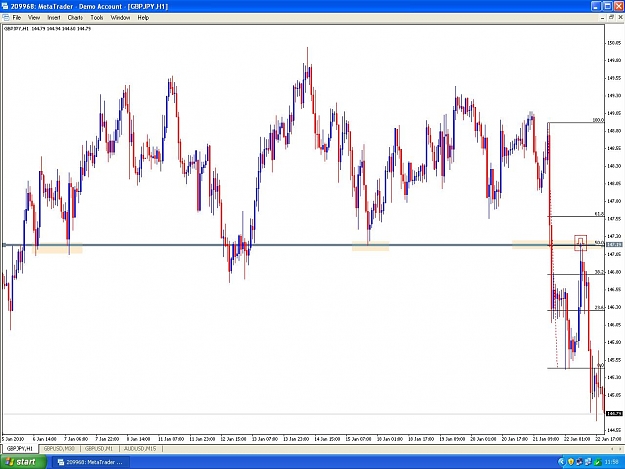Click the '21 Jan 09:00' time axis label
The height and width of the screenshot is (469, 625).
[546, 439]
